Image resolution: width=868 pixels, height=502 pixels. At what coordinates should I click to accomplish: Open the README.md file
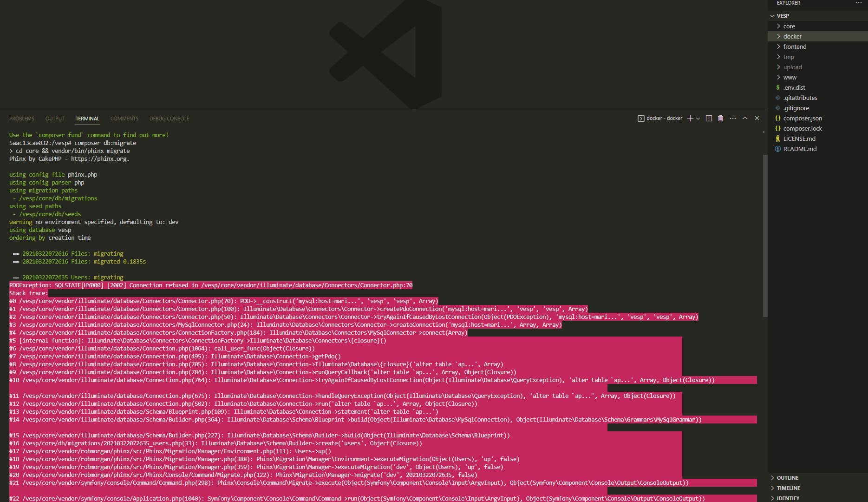pyautogui.click(x=800, y=149)
